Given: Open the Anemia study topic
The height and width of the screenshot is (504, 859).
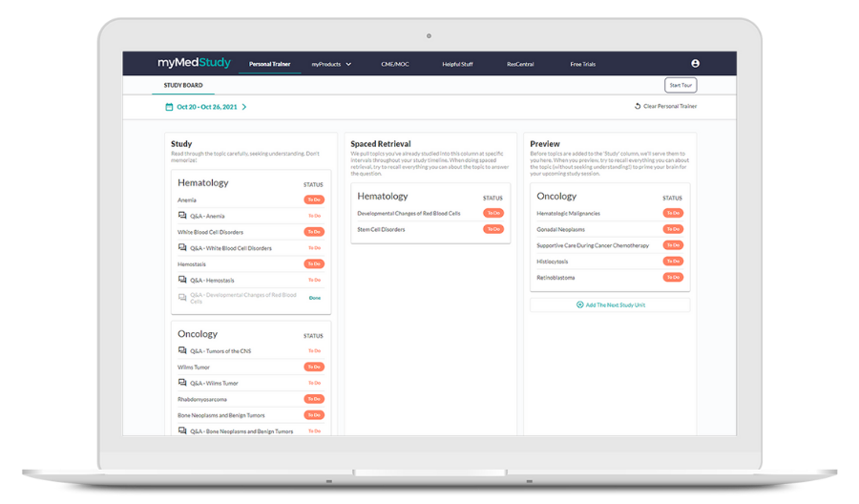Looking at the screenshot, I should point(187,199).
